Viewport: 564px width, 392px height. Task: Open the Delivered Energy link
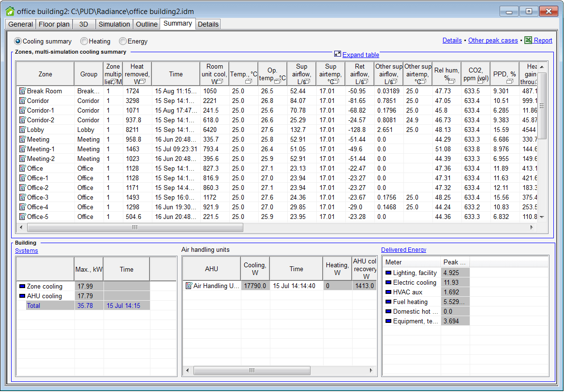tap(403, 249)
